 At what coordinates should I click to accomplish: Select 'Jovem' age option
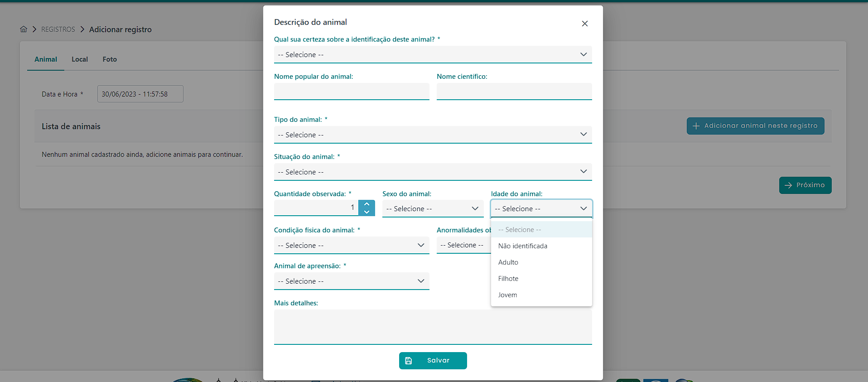pyautogui.click(x=541, y=295)
